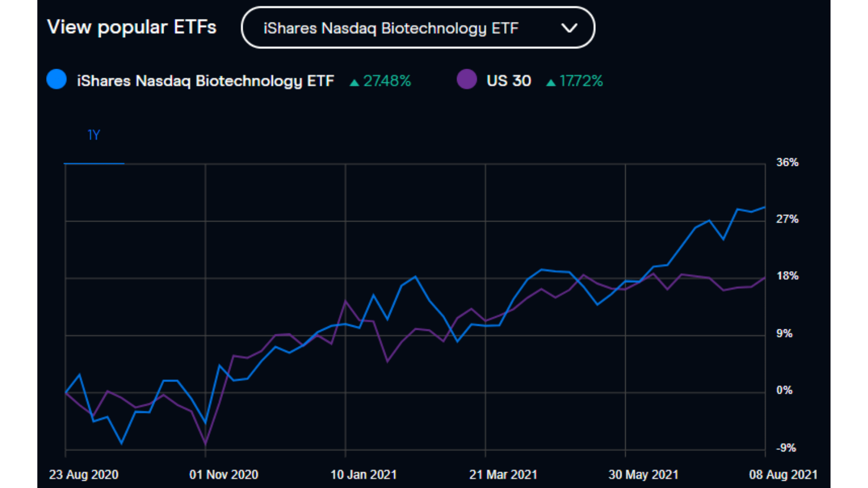This screenshot has width=868, height=488.
Task: Click the green up-arrow beside 27.48%
Action: [354, 81]
